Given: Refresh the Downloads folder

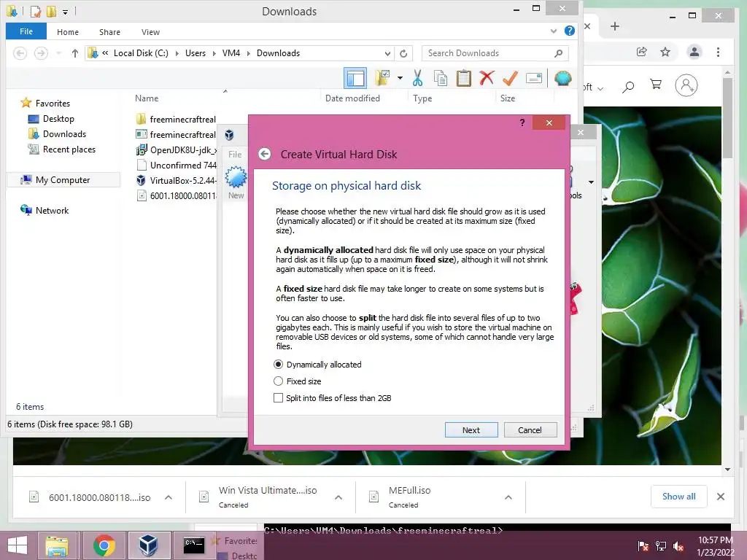Looking at the screenshot, I should click(x=403, y=53).
